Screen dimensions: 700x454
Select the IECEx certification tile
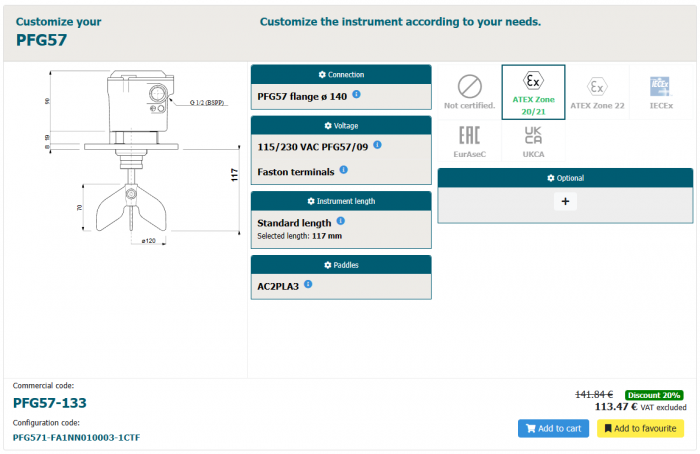pos(661,91)
